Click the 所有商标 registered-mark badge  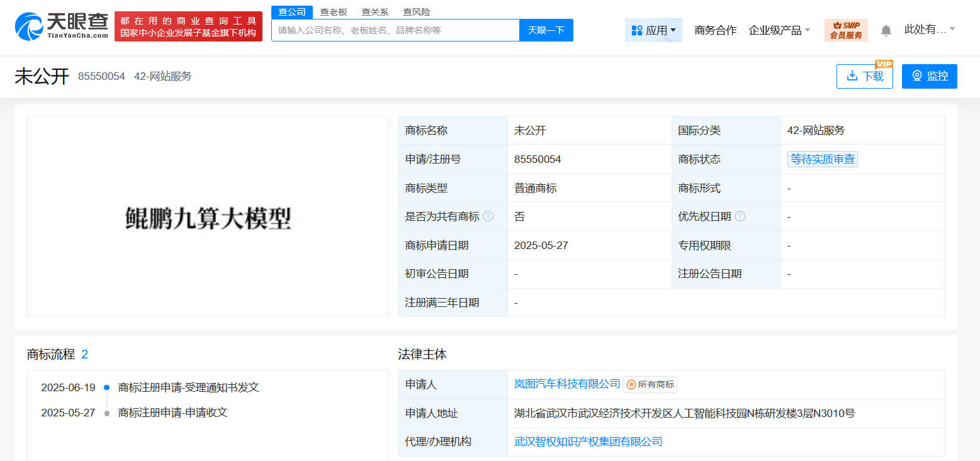[650, 384]
